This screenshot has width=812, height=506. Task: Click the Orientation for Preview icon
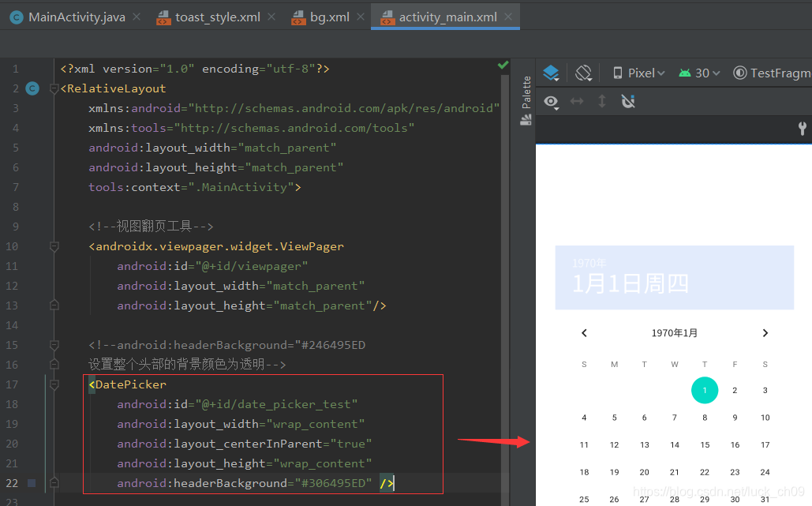(584, 73)
